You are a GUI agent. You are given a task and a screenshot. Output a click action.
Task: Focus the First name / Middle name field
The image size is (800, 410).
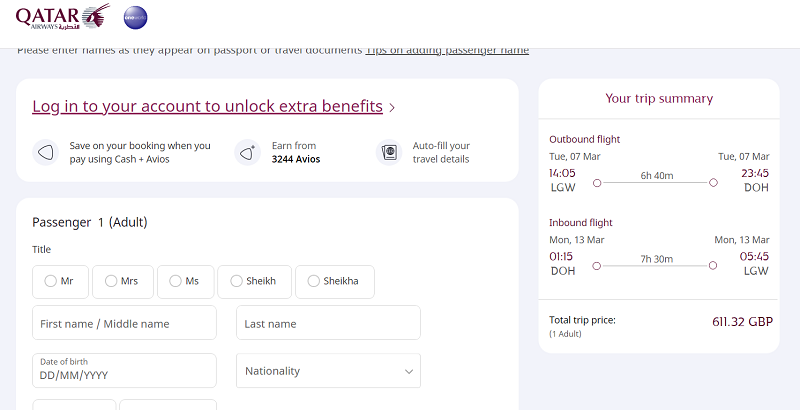[x=124, y=323]
